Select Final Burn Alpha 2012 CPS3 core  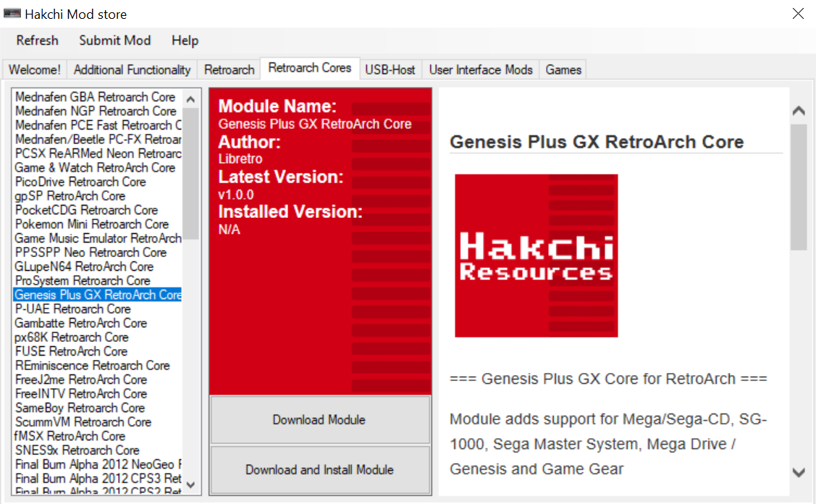(97, 479)
